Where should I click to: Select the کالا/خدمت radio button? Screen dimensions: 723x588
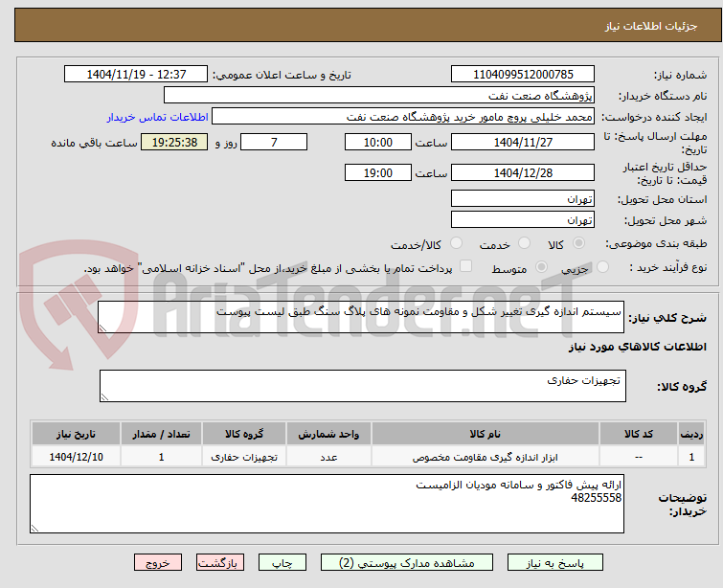click(456, 243)
